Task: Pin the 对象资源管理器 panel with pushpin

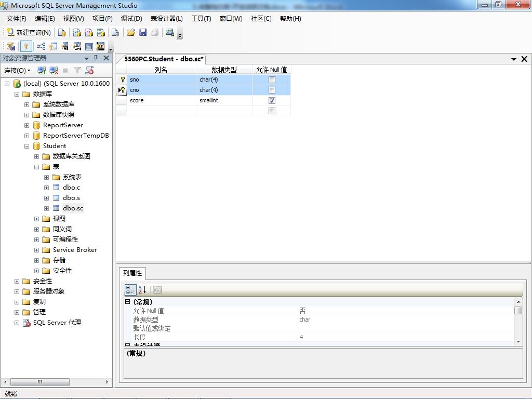Action: [96, 58]
